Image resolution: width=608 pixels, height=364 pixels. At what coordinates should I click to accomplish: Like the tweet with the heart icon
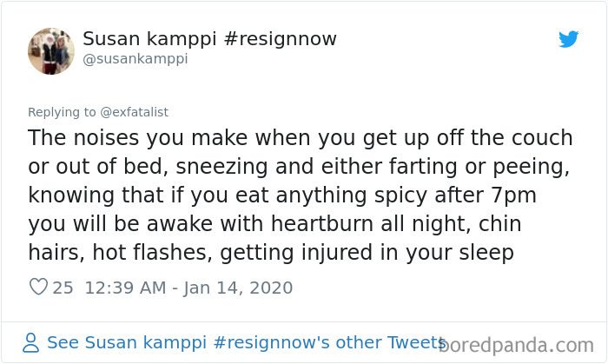[x=38, y=288]
